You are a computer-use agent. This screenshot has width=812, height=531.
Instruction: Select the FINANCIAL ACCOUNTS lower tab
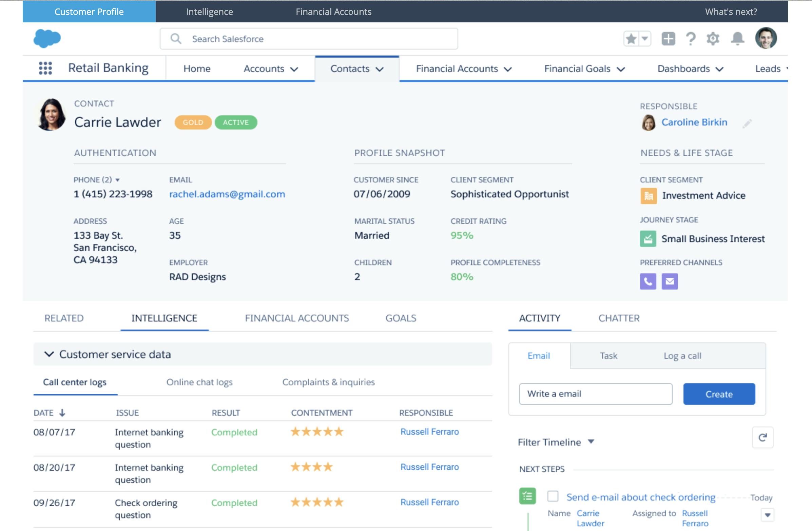click(x=297, y=318)
